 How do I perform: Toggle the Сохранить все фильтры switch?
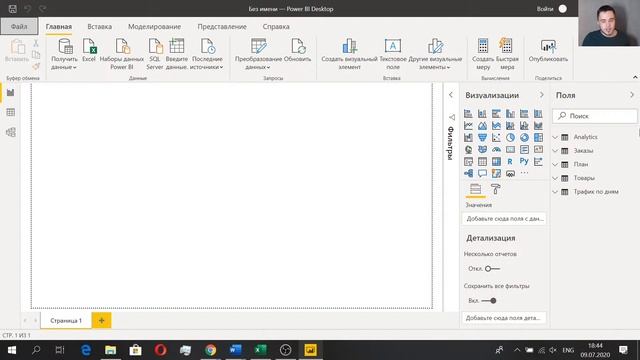489,300
